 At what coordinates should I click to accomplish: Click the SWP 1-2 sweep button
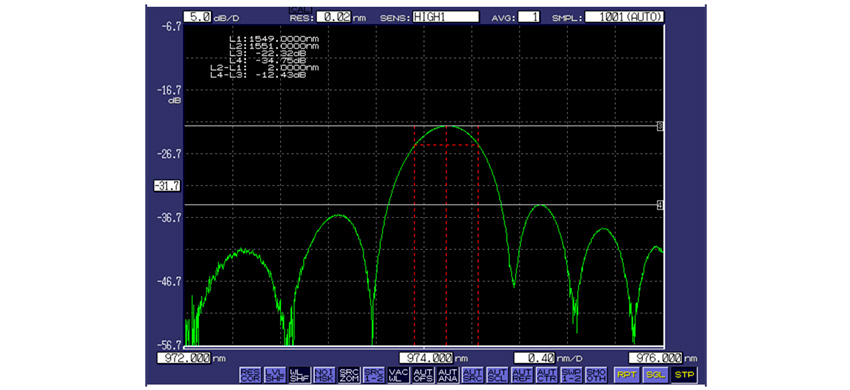pos(572,375)
